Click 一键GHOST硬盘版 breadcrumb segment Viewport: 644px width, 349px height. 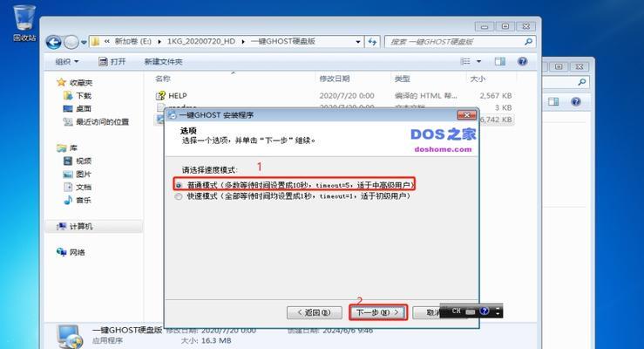(x=282, y=42)
